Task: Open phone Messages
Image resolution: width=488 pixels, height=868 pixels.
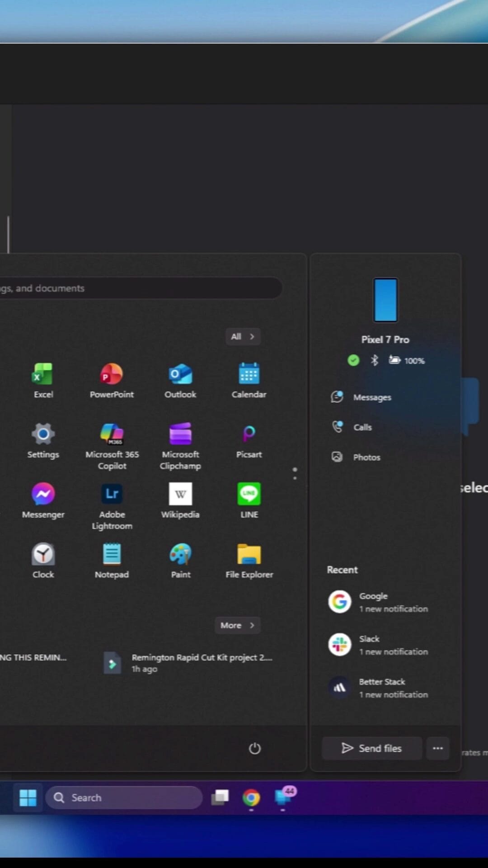Action: [x=361, y=397]
